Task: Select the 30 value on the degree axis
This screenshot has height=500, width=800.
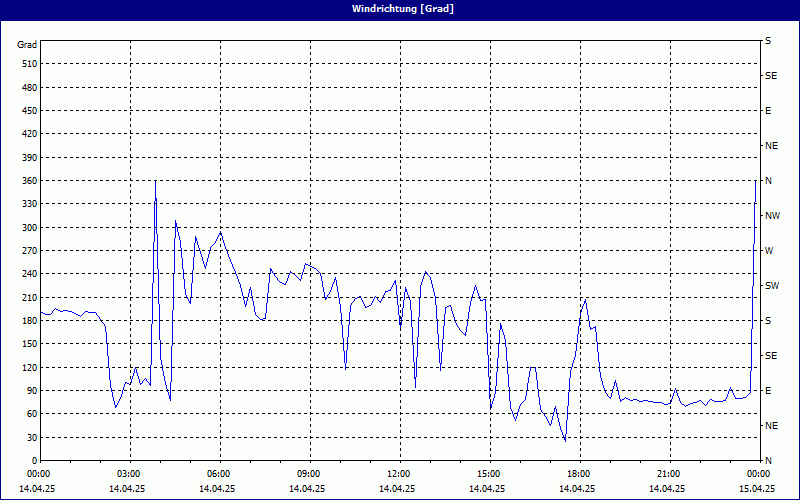Action: [x=32, y=438]
